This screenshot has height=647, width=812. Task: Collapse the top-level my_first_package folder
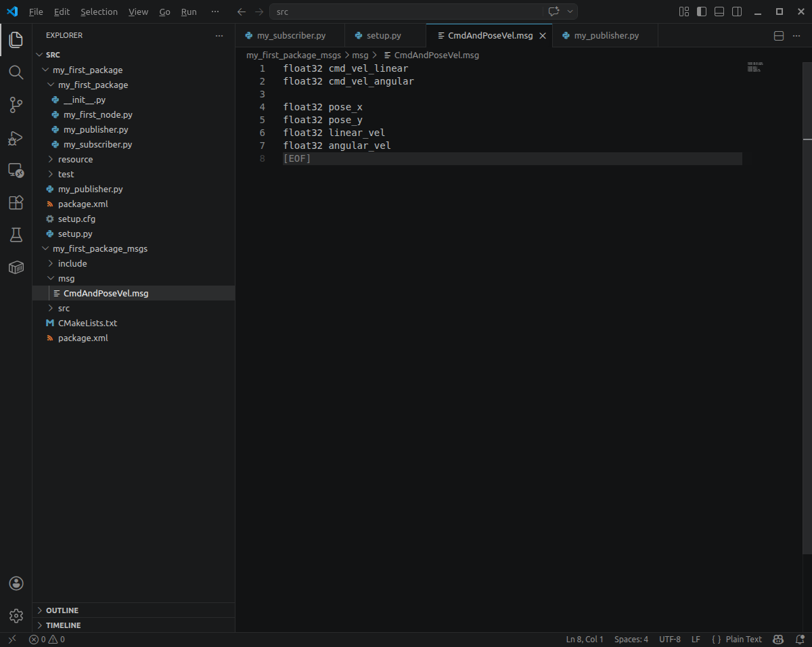pos(46,70)
